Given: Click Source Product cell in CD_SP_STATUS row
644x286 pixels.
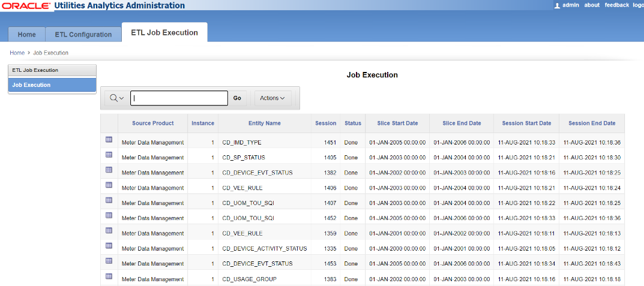Looking at the screenshot, I should pos(153,158).
